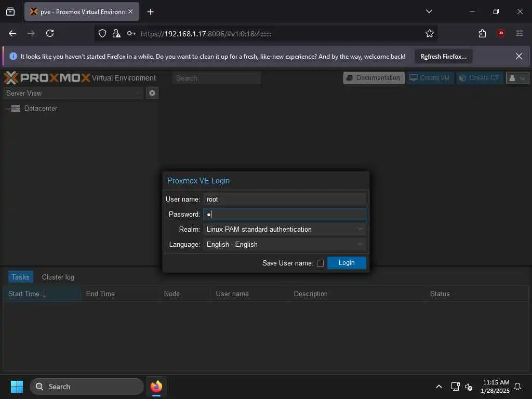The image size is (532, 399).
Task: Click the Description column header
Action: pyautogui.click(x=357, y=294)
